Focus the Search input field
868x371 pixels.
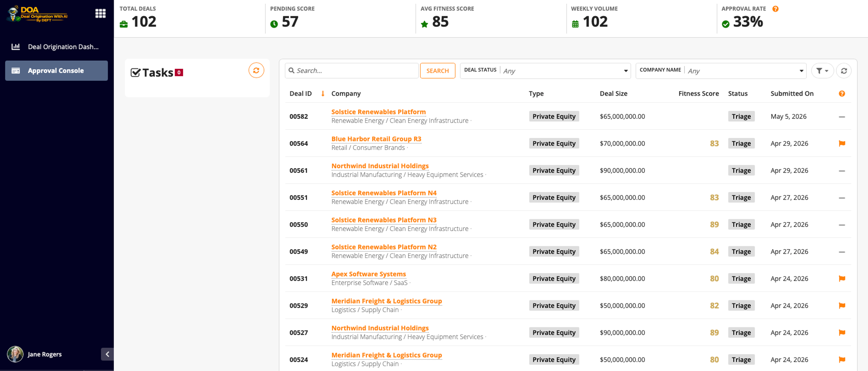[351, 71]
